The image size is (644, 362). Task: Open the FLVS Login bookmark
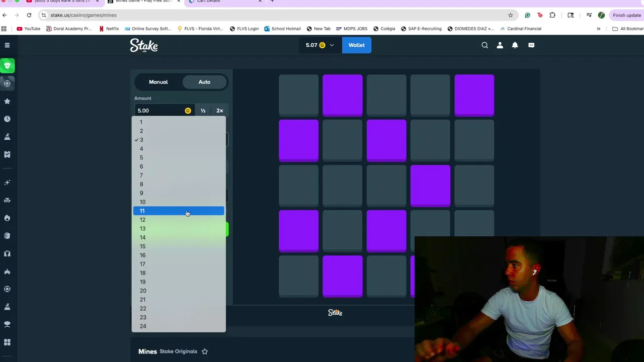244,29
